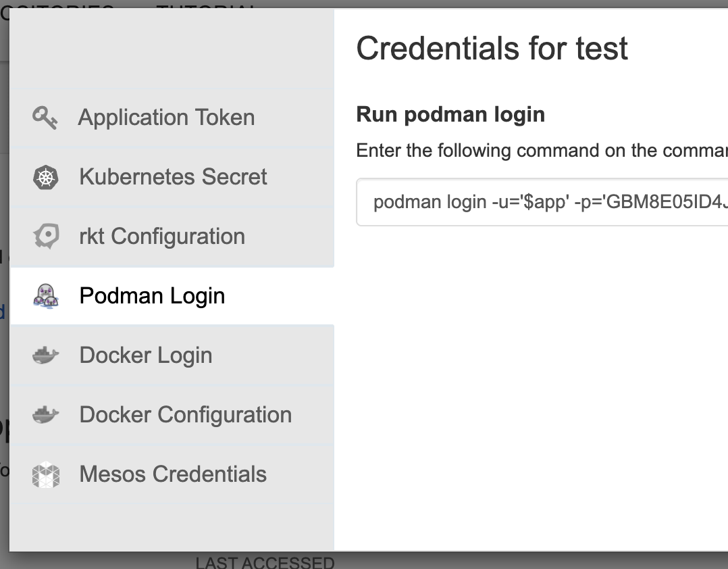Switch to the Kubernetes Secret tab
The height and width of the screenshot is (569, 728).
pos(173,177)
